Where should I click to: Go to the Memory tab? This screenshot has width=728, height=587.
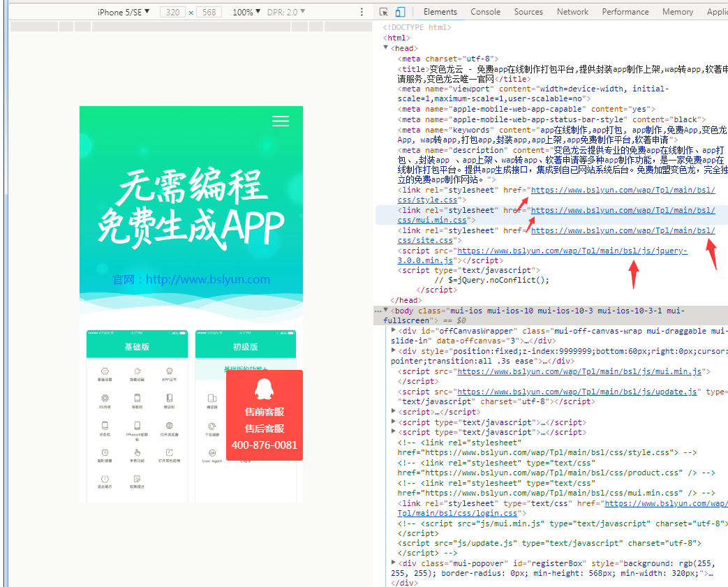click(677, 12)
